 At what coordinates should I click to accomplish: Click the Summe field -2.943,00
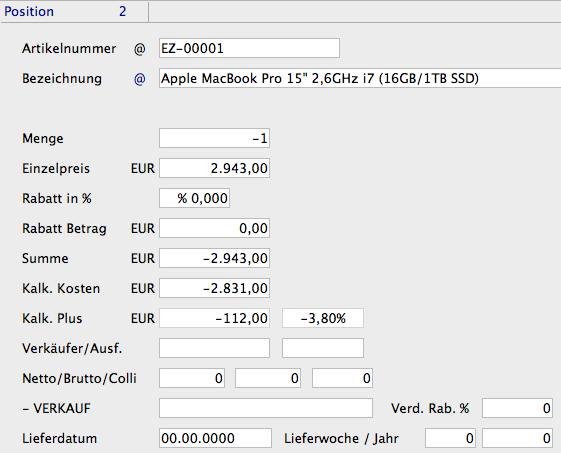pos(214,258)
